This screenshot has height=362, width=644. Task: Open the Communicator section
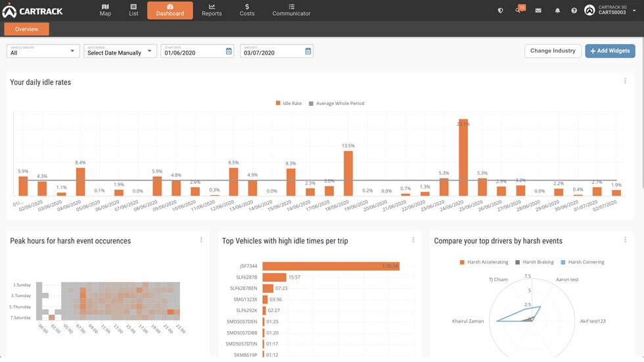pyautogui.click(x=291, y=10)
